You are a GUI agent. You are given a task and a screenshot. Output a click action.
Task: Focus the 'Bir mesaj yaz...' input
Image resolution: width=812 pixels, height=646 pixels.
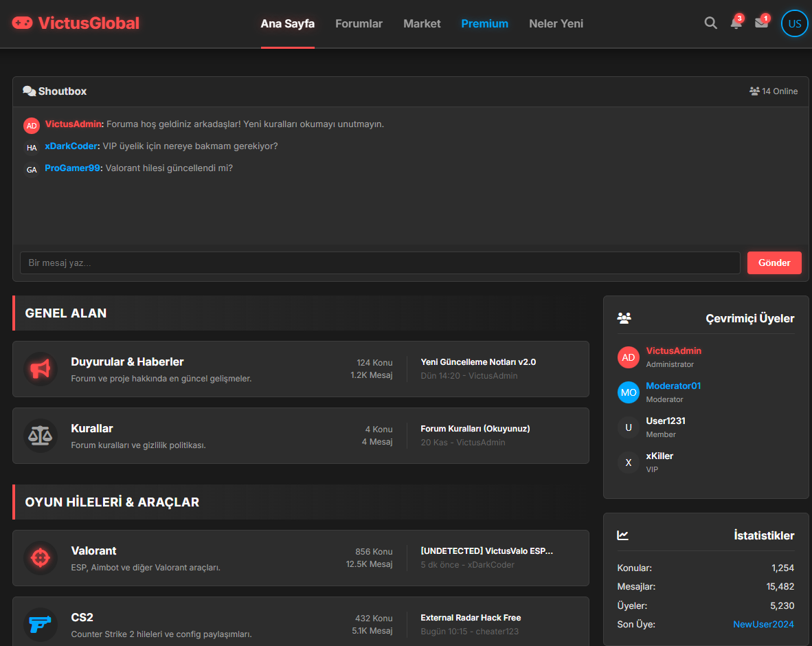tap(380, 263)
